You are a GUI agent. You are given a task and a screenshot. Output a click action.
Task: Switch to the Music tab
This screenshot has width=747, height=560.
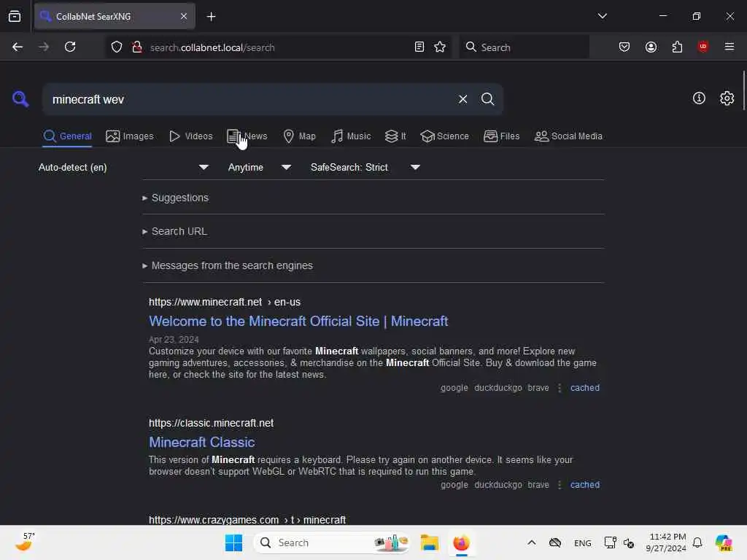(351, 136)
